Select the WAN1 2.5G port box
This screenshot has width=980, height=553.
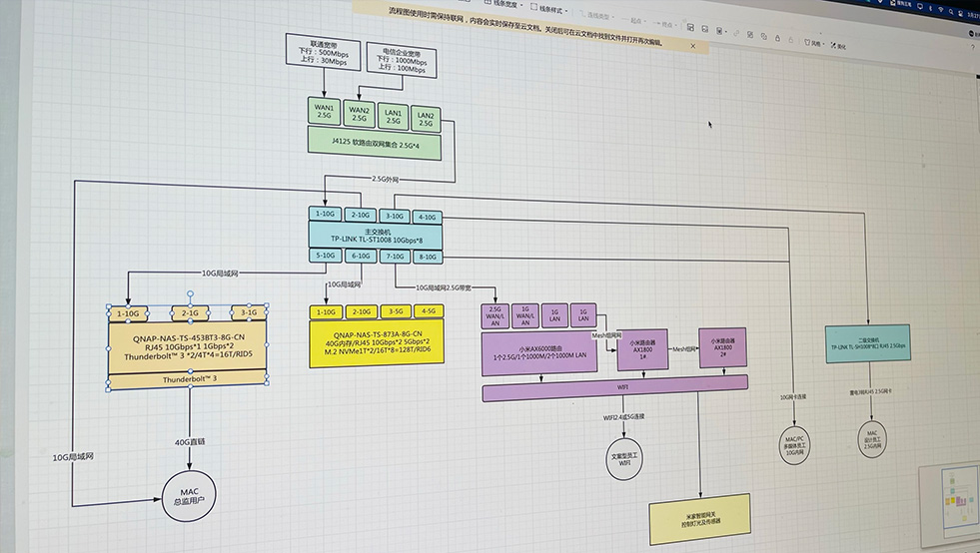tap(324, 111)
